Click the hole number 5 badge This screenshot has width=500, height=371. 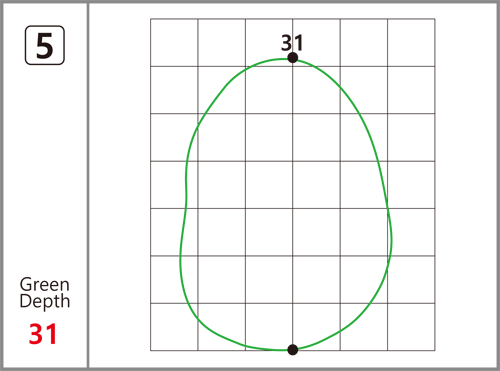click(x=45, y=45)
